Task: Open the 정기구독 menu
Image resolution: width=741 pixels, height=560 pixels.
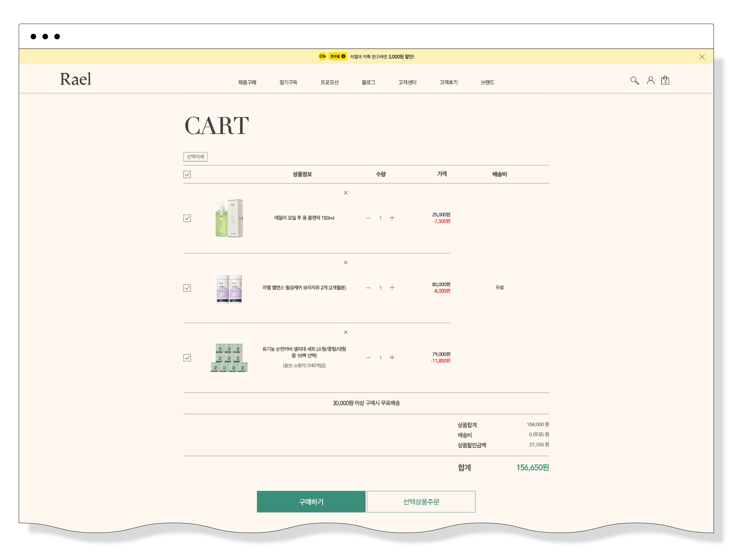Action: pos(288,82)
